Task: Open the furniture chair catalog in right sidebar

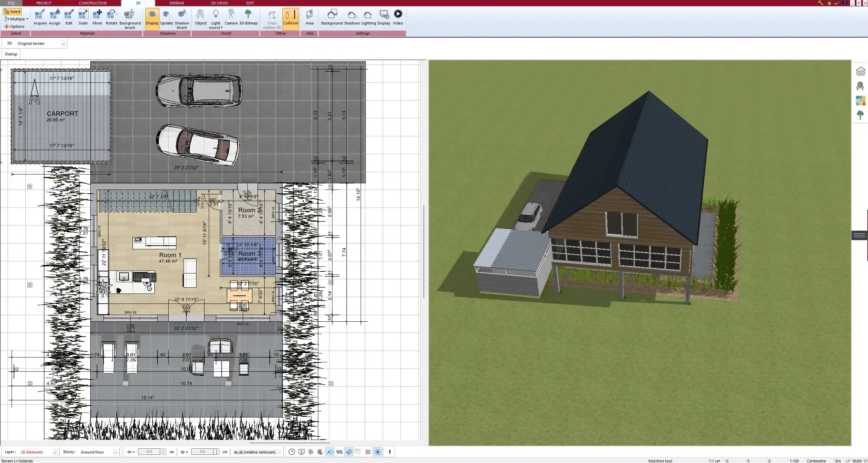Action: coord(860,86)
